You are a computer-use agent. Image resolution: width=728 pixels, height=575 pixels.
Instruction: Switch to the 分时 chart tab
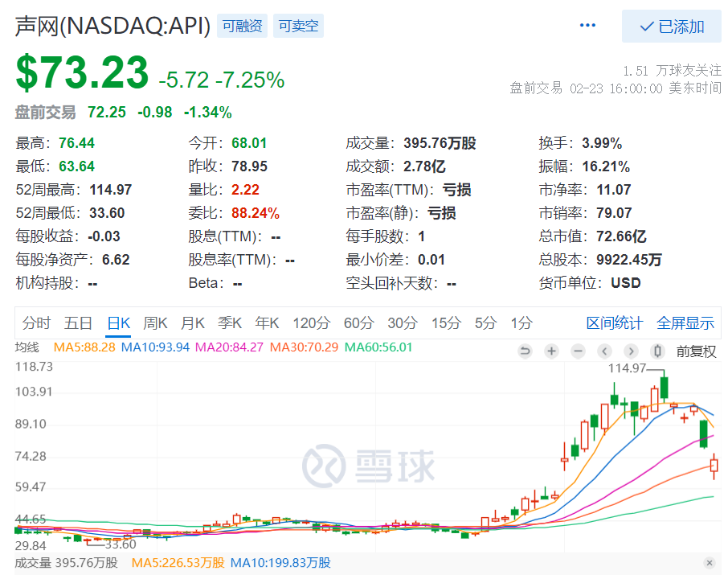36,322
